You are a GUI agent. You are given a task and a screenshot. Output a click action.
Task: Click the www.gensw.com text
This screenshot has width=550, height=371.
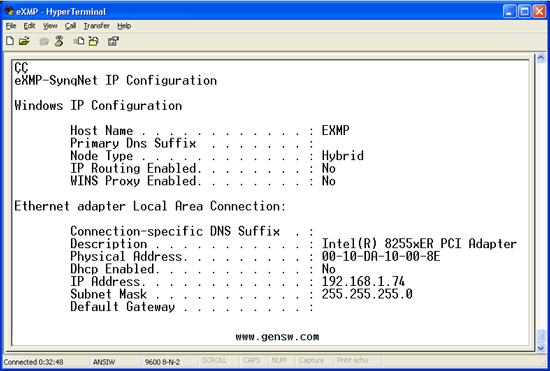pos(277,337)
